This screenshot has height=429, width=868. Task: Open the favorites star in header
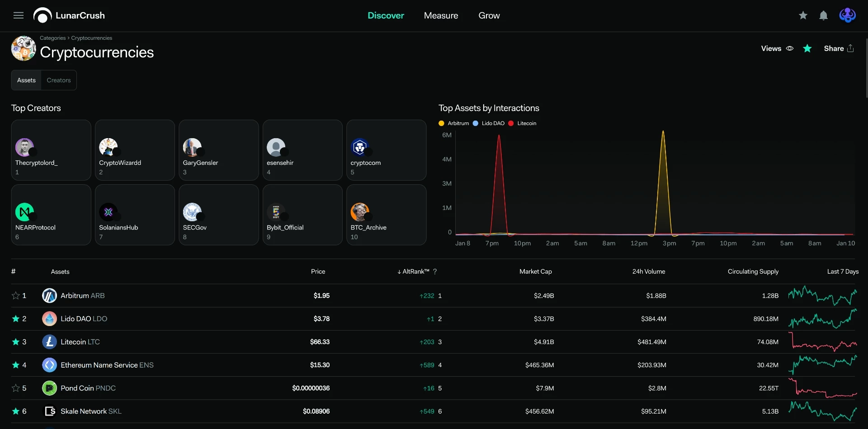pos(803,15)
